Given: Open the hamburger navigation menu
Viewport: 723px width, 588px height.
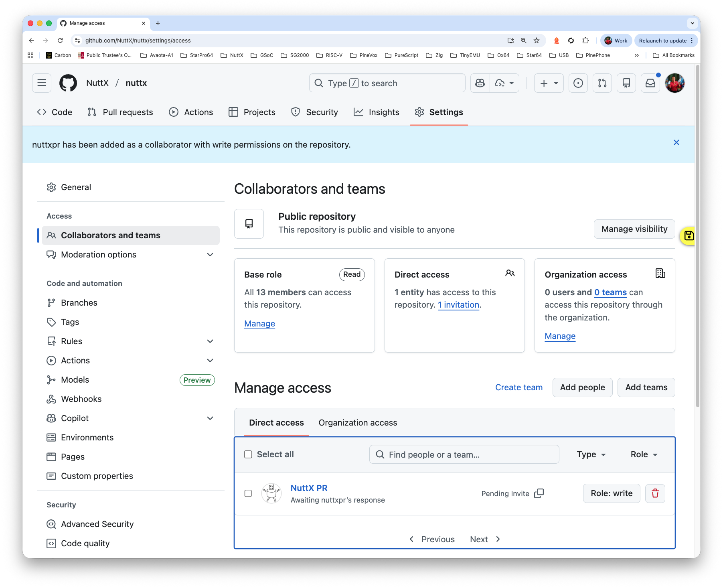Looking at the screenshot, I should pos(42,83).
